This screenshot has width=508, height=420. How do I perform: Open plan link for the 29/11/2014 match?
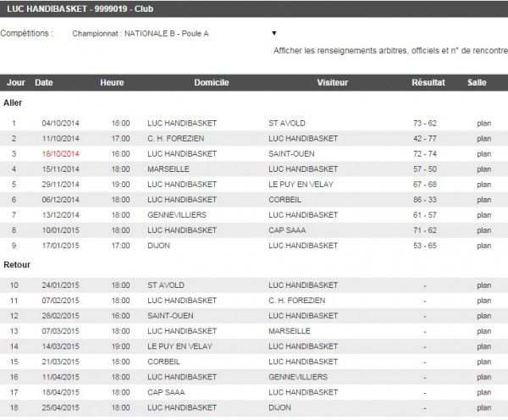483,184
